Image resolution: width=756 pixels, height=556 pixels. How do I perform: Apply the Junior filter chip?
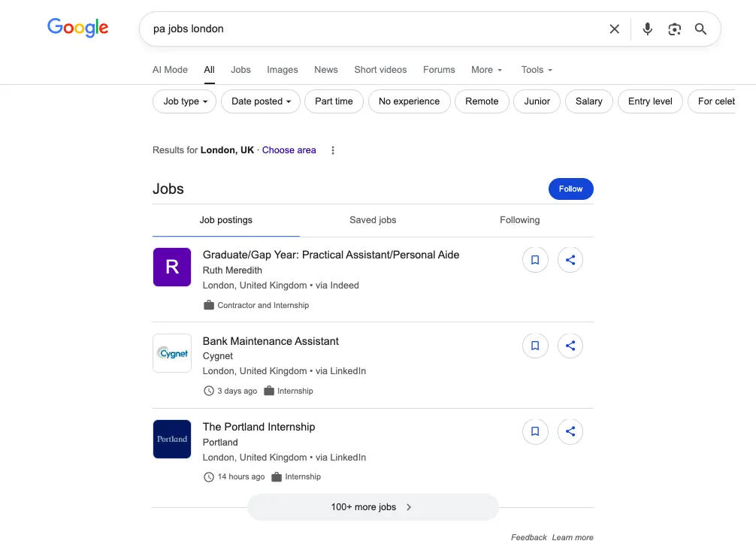coord(537,101)
